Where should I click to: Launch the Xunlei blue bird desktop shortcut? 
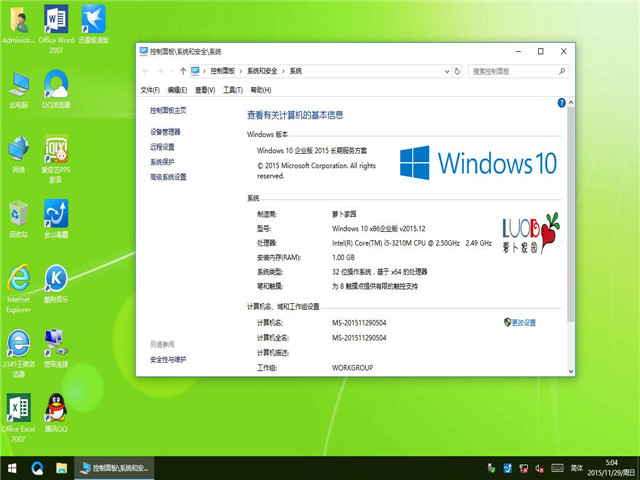[x=94, y=24]
